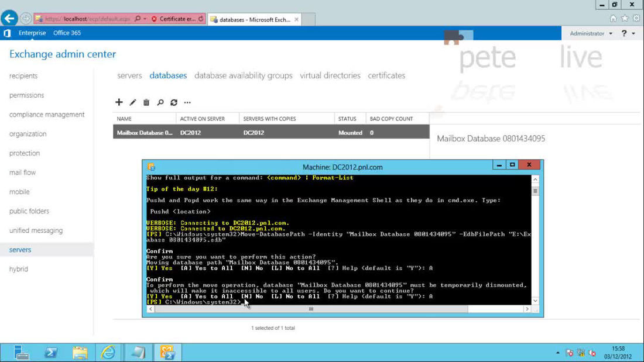The height and width of the screenshot is (362, 644).
Task: Search databases with magnifier icon
Action: [160, 102]
